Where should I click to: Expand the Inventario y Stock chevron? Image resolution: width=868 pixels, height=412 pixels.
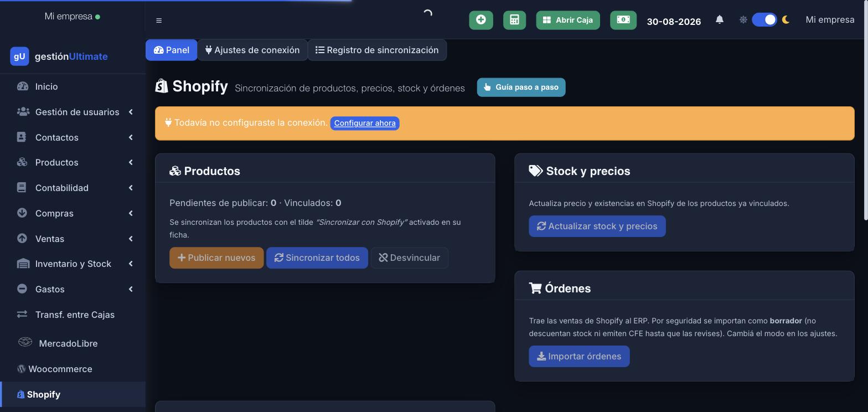[131, 264]
